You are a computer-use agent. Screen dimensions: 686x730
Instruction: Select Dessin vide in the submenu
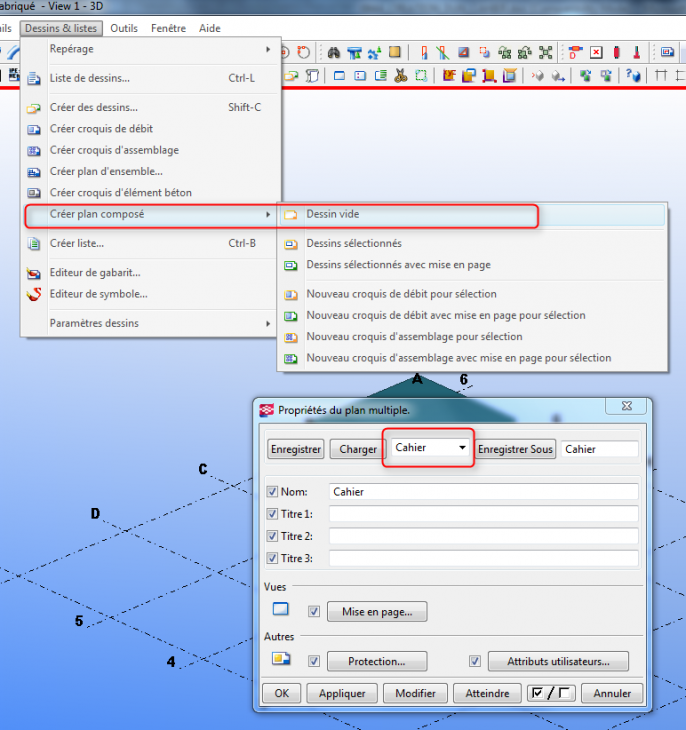472,214
